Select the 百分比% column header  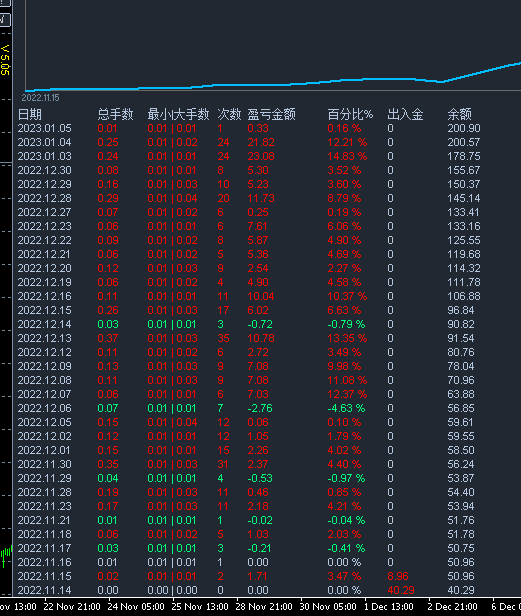(350, 114)
